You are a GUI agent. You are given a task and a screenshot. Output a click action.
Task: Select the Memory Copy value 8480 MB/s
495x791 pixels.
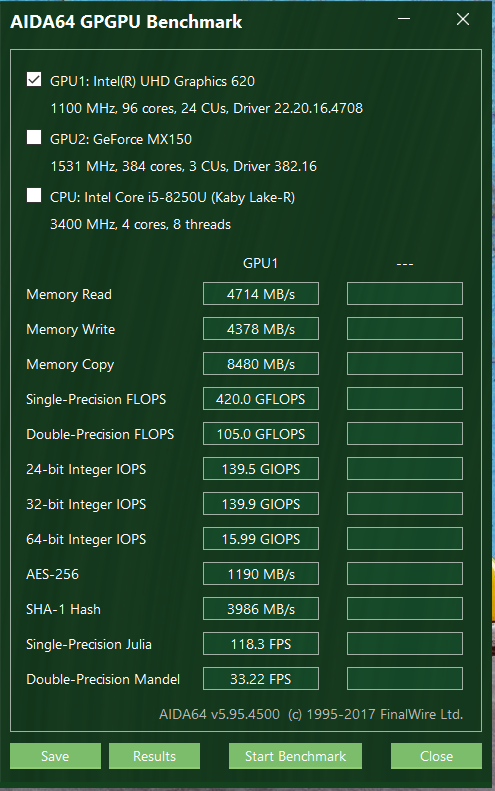tap(261, 364)
